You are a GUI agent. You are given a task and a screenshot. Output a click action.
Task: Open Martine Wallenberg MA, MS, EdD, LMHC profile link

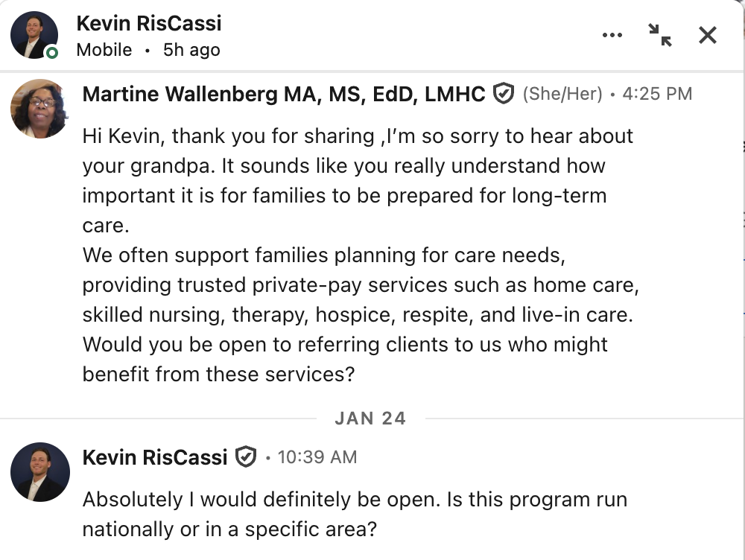[x=284, y=95]
